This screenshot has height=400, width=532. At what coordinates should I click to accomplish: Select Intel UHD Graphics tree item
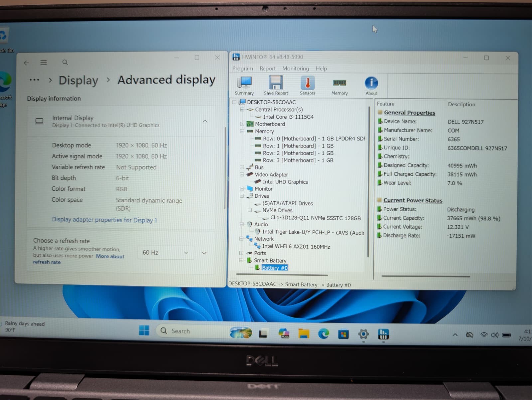(285, 182)
